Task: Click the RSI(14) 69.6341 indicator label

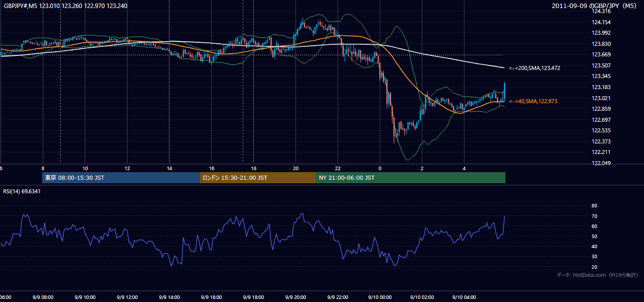Action: point(22,191)
